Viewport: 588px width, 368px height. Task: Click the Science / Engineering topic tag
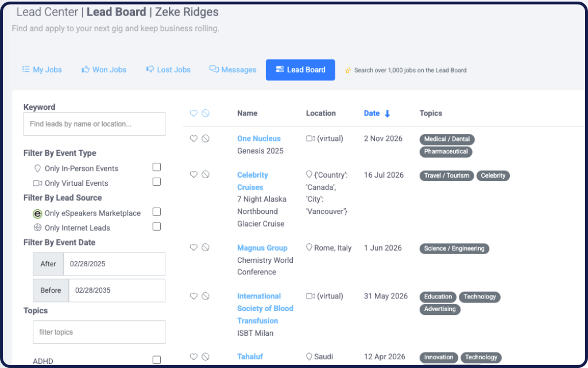point(454,248)
